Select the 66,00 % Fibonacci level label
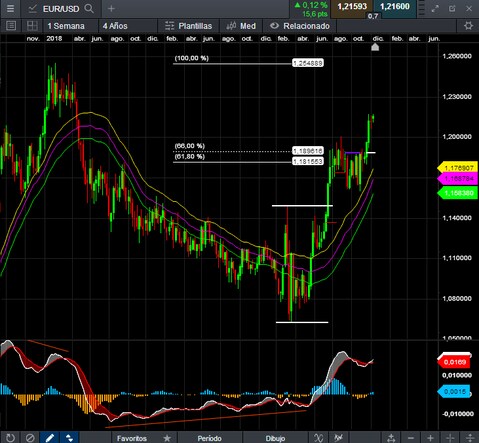Screen dimensions: 479x443 click(189, 146)
